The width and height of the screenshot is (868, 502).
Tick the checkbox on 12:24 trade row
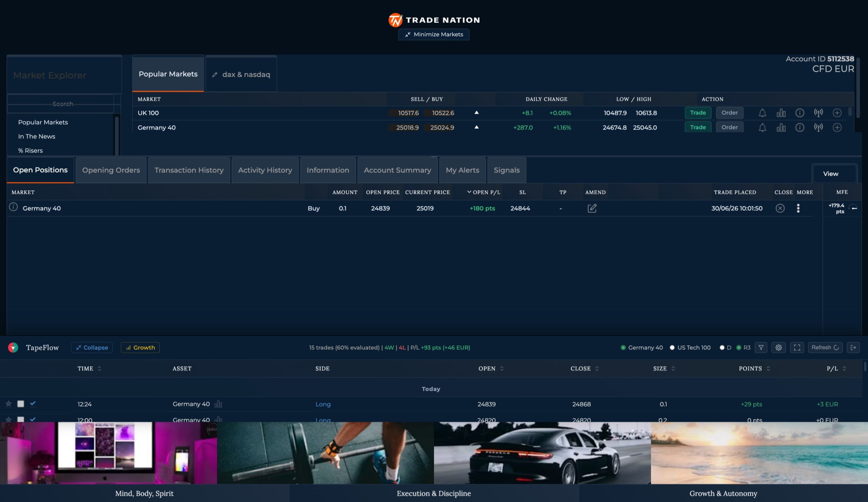pos(21,403)
